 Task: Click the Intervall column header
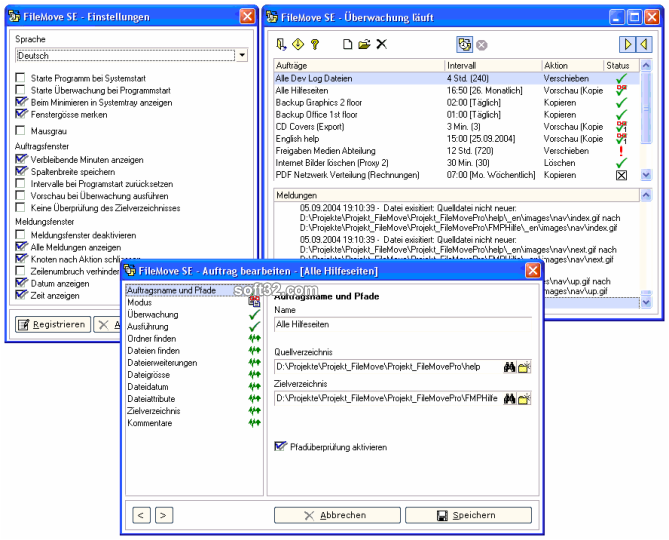point(493,65)
